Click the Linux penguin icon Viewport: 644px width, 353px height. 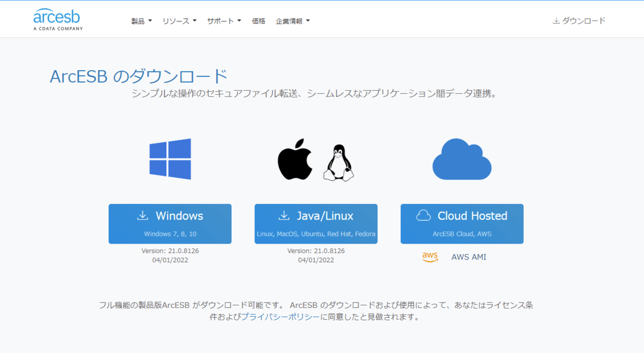click(339, 163)
